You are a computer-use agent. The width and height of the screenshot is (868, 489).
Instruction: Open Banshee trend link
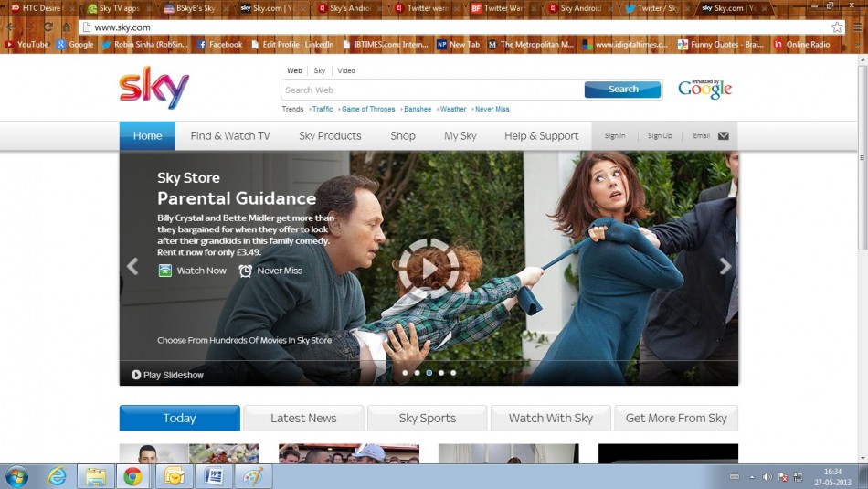point(418,109)
